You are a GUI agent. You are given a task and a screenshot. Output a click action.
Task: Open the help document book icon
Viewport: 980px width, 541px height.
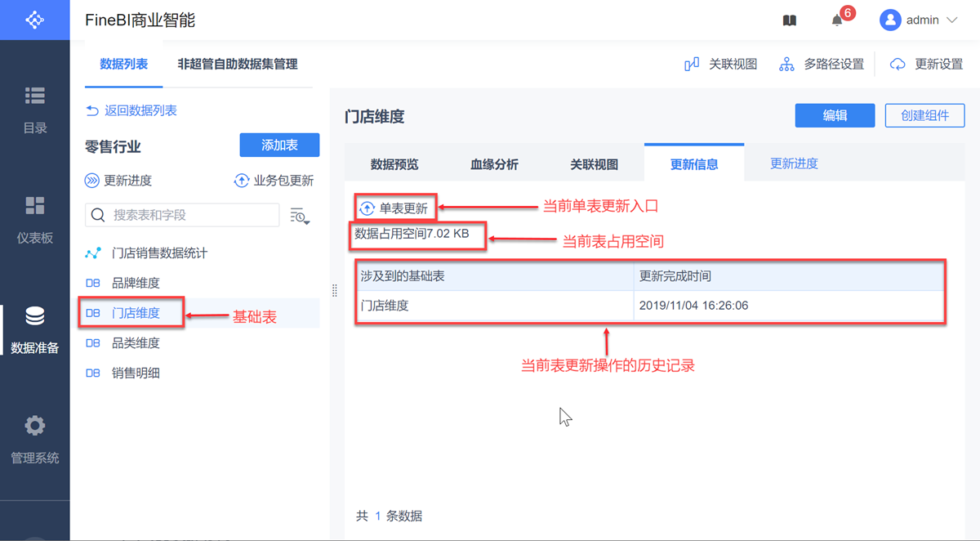789,20
